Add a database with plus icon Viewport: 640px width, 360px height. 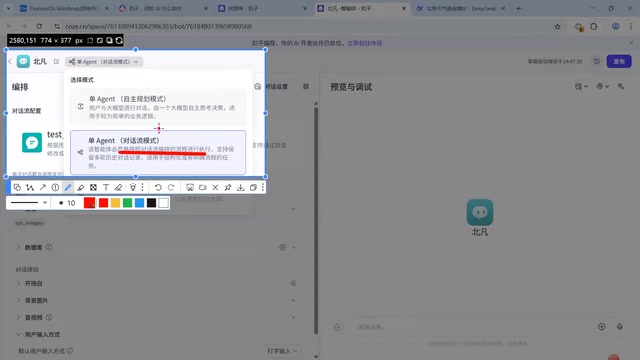tap(293, 247)
